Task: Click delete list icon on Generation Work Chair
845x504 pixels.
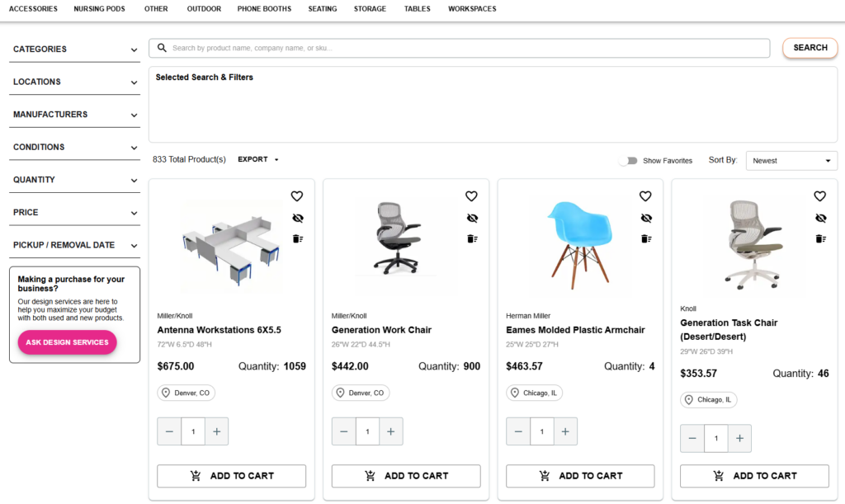Action: [471, 239]
